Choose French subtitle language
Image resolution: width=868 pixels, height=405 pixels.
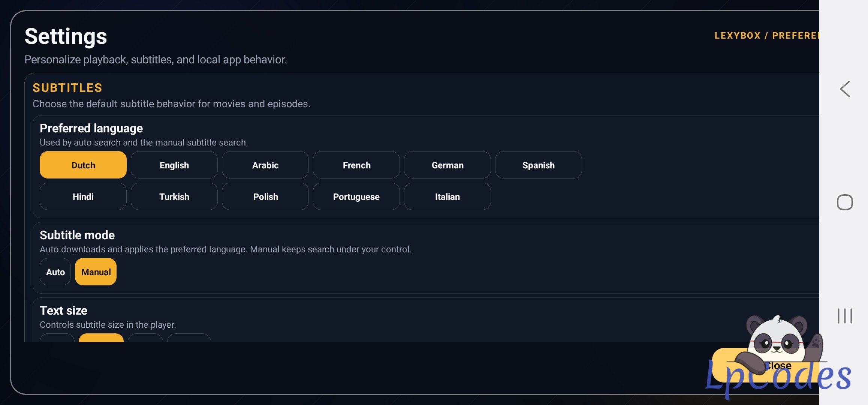pos(356,165)
